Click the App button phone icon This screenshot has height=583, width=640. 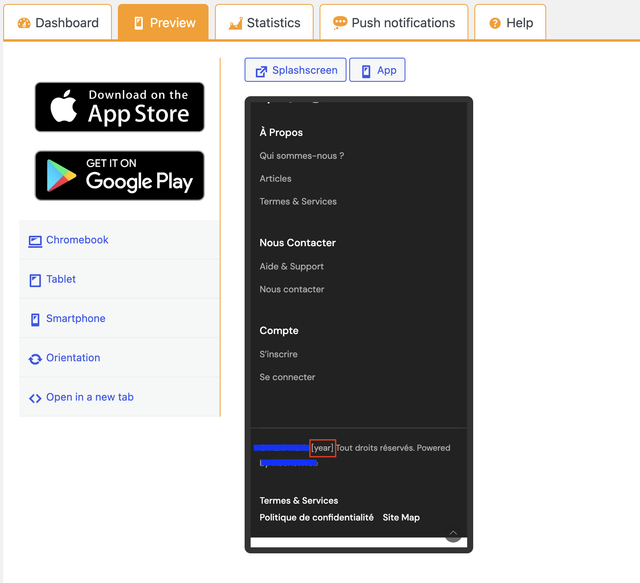tap(366, 71)
